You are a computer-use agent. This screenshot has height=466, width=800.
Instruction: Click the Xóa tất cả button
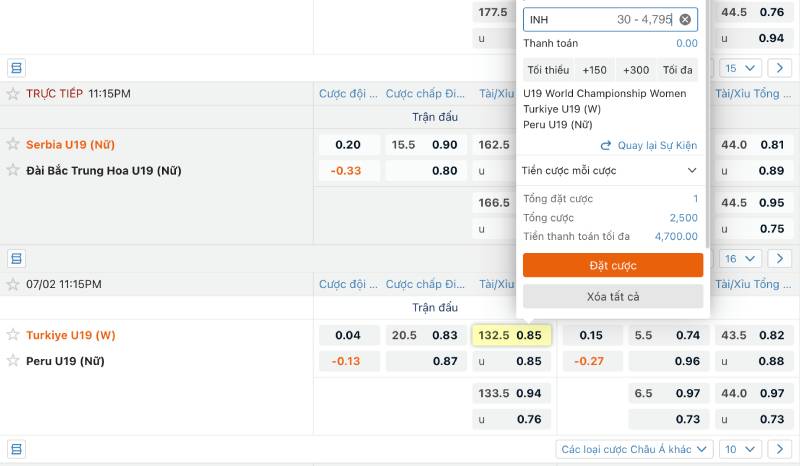pos(612,297)
